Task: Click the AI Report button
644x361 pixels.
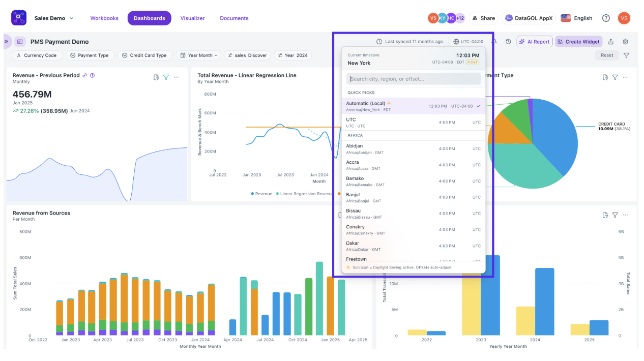Action: point(534,42)
